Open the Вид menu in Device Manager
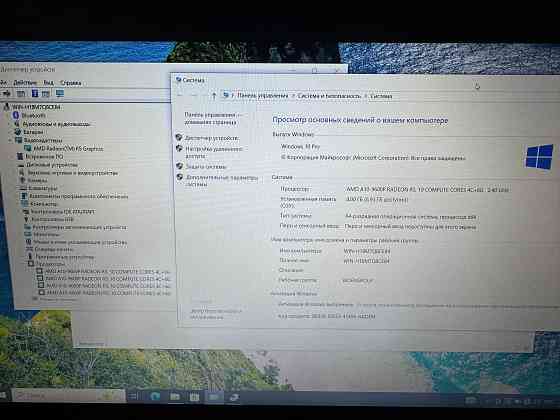 pos(48,83)
